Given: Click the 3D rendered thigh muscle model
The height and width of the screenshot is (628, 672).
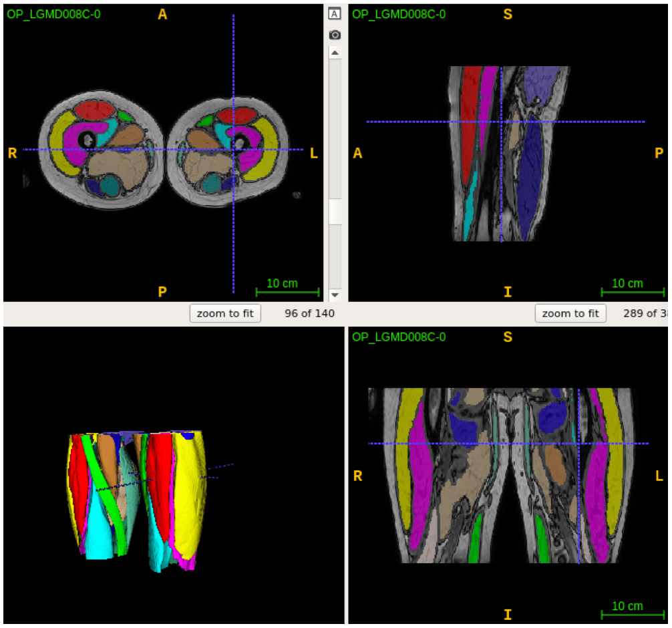Looking at the screenshot, I should [137, 500].
